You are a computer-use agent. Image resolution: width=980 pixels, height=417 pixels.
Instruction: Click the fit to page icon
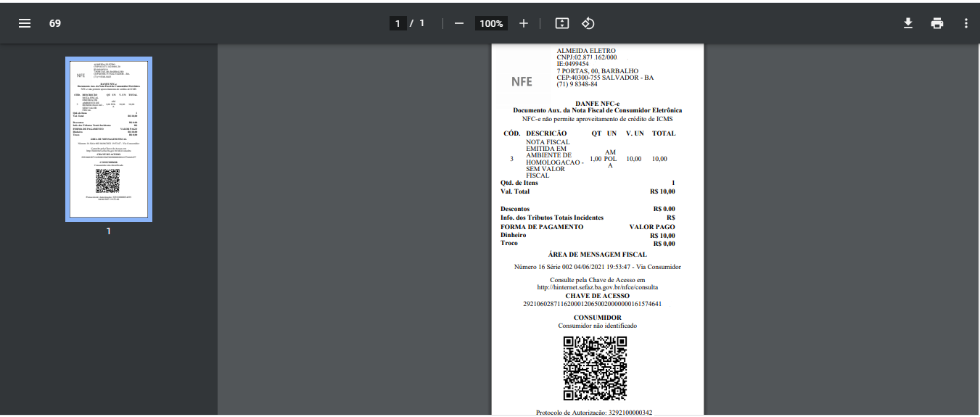click(x=561, y=23)
